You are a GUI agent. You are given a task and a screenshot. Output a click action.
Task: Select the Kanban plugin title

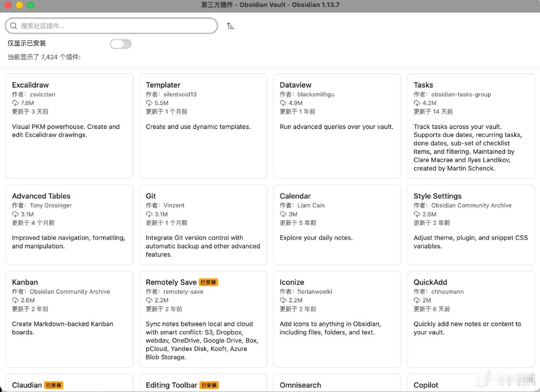tap(25, 282)
